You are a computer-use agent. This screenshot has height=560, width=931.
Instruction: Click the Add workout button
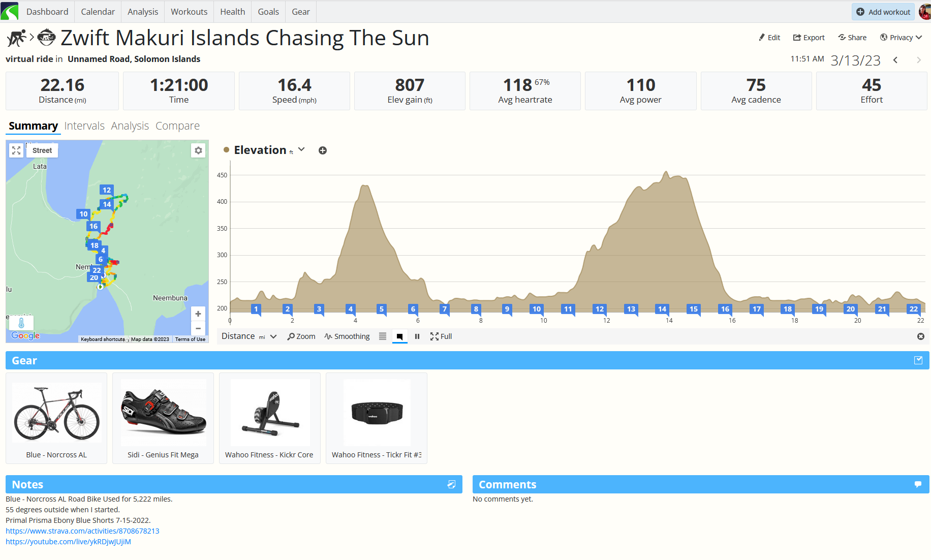(x=883, y=12)
